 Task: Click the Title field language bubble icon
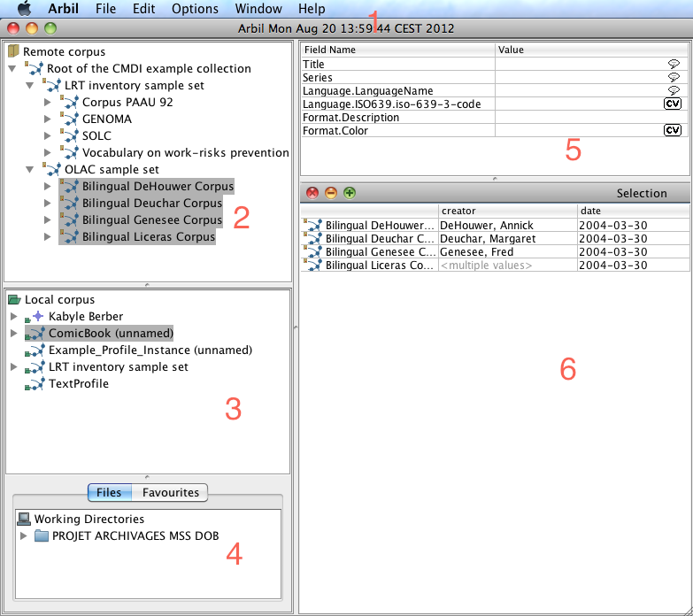(674, 64)
